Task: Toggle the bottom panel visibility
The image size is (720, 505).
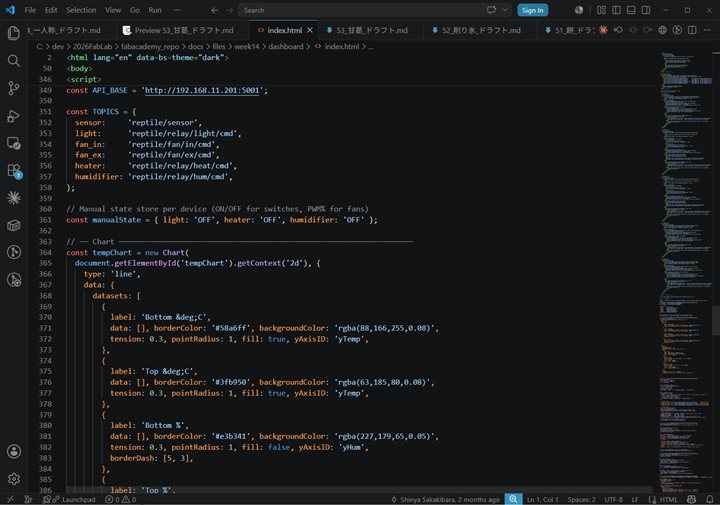Action: point(631,10)
